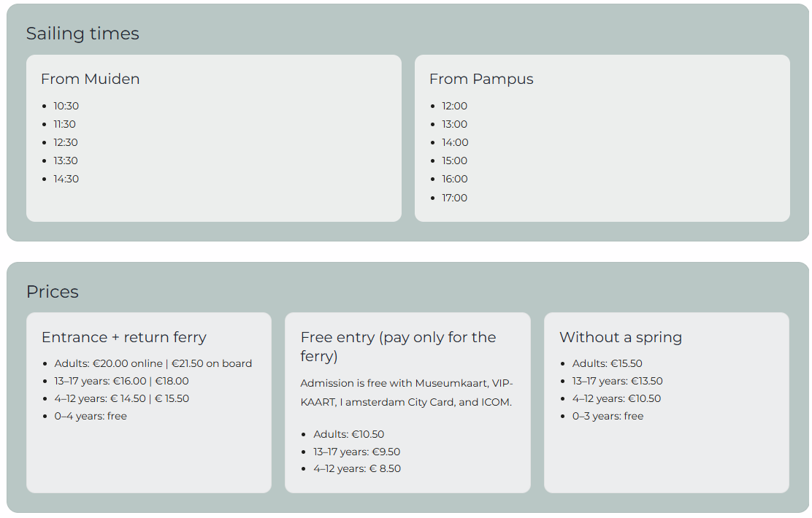Click the 14:30 Muiden sailing time

pos(66,179)
